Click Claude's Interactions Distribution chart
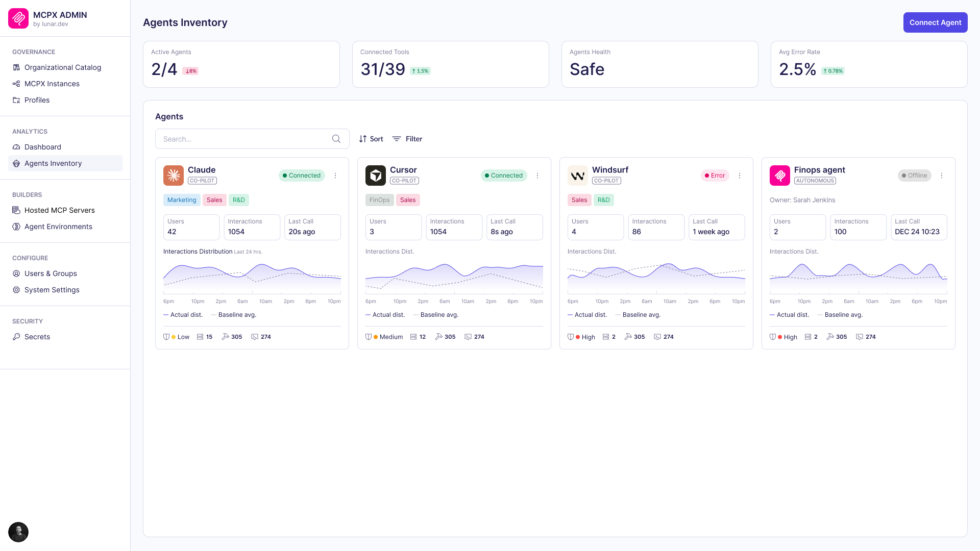The image size is (980, 551). click(x=252, y=279)
